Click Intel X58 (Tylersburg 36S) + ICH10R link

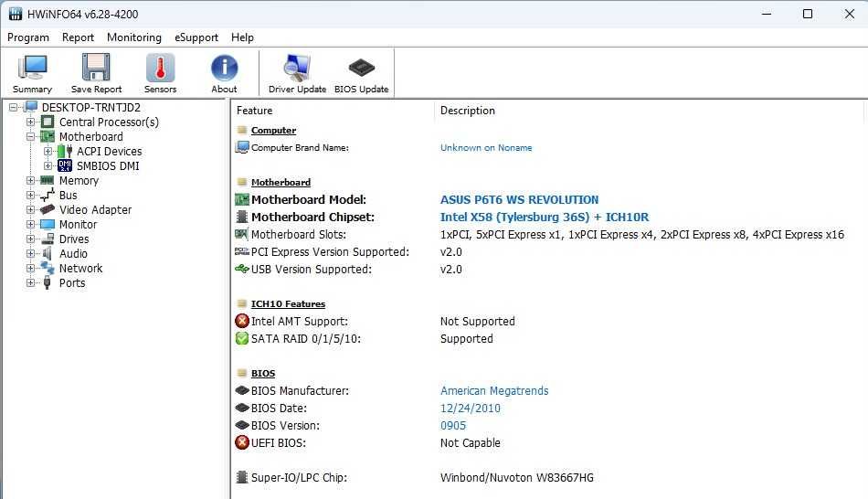coord(545,218)
